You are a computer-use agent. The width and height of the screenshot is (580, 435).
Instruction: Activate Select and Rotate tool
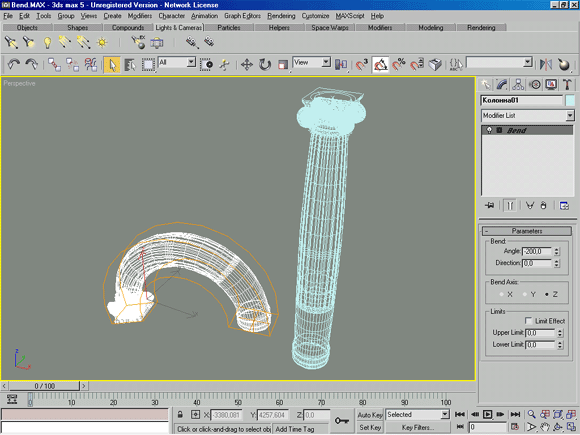coord(264,65)
